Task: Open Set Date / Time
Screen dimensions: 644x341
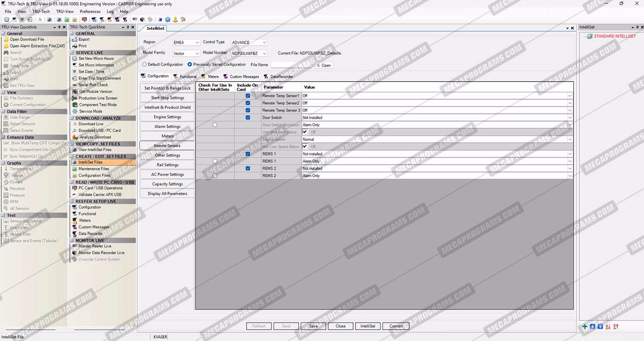Action: [x=91, y=72]
